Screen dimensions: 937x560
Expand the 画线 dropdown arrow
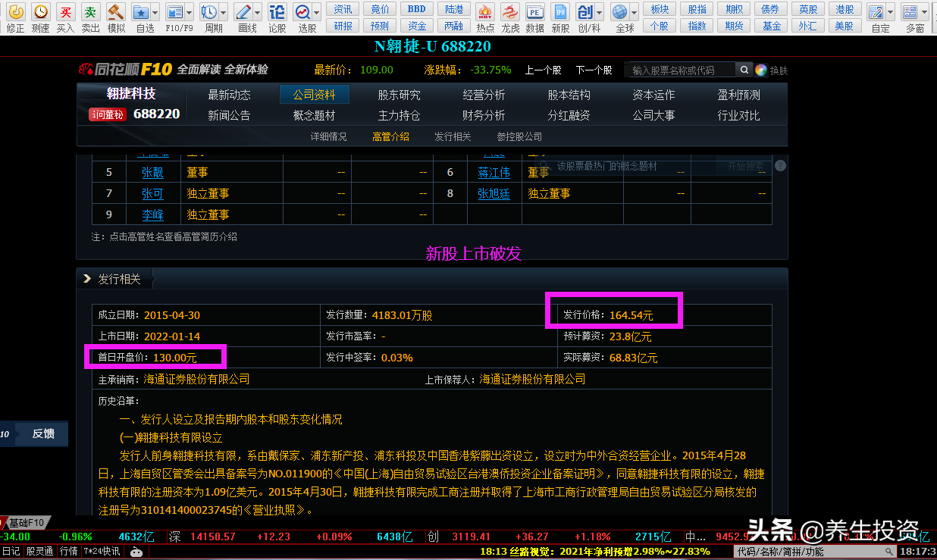tap(257, 13)
